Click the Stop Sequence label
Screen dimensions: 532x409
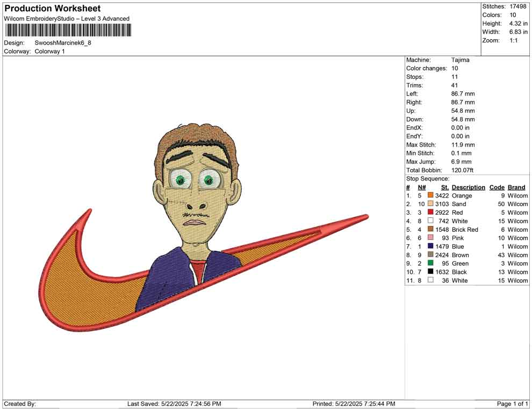(x=428, y=179)
